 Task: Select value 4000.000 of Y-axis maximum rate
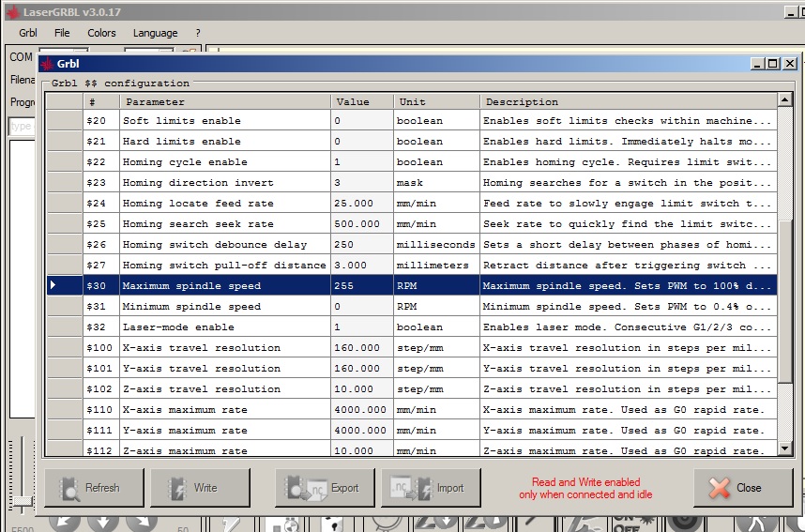[x=362, y=431]
